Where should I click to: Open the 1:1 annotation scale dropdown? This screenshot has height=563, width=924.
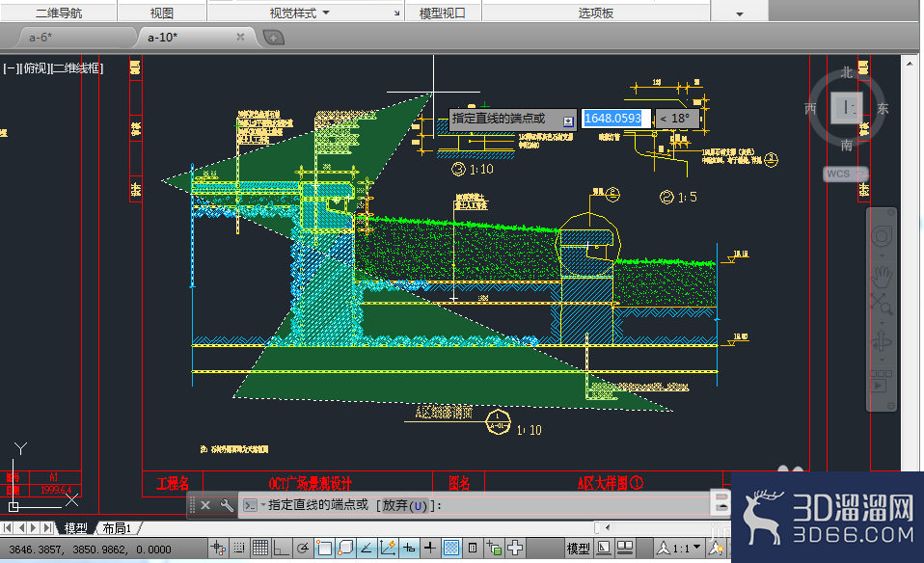pos(680,549)
